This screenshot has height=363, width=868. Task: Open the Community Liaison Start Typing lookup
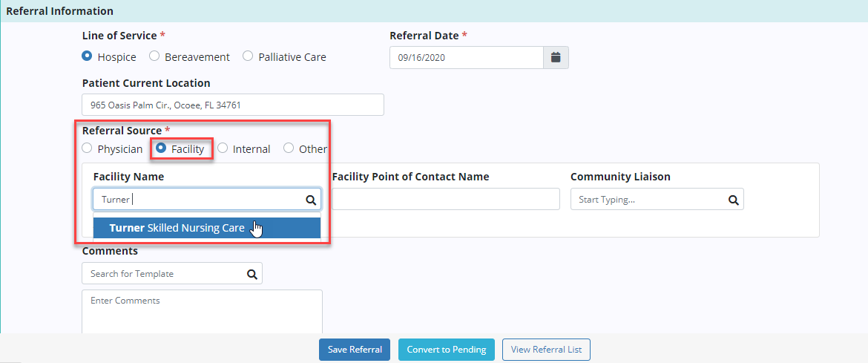[x=647, y=200]
